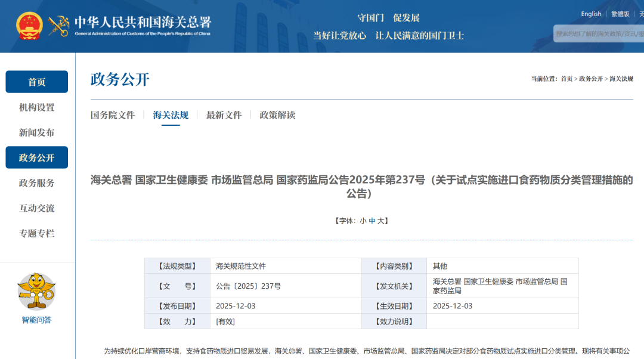Click 政务公开 in the breadcrumb
This screenshot has width=644, height=359.
pyautogui.click(x=590, y=79)
